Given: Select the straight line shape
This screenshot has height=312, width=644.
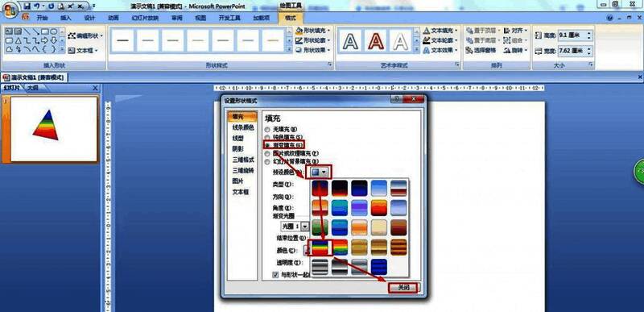Looking at the screenshot, I should click(27, 31).
